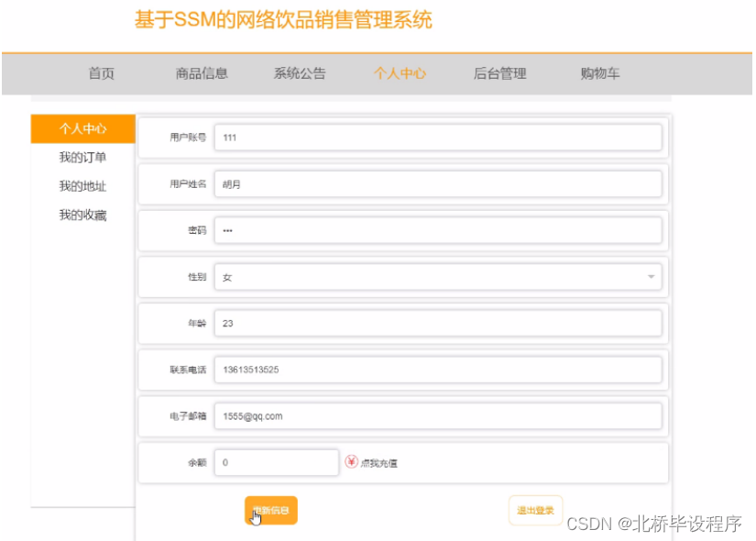The image size is (756, 541).
Task: Click the 密码 password input field
Action: pyautogui.click(x=438, y=230)
